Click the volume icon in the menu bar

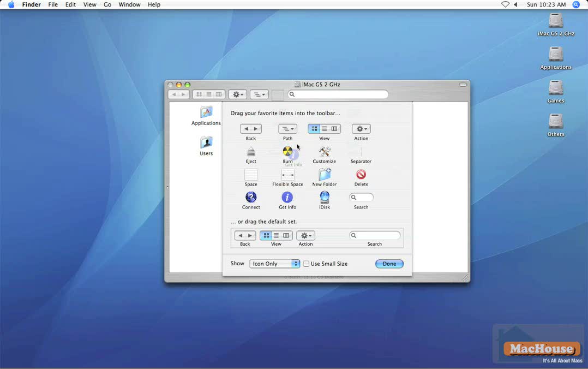coord(516,4)
